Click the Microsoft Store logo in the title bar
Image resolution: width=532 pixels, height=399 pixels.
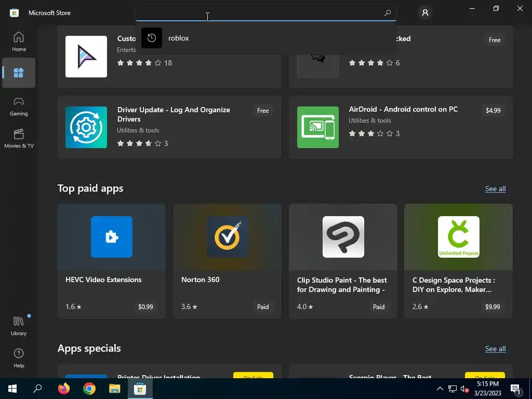click(x=14, y=13)
